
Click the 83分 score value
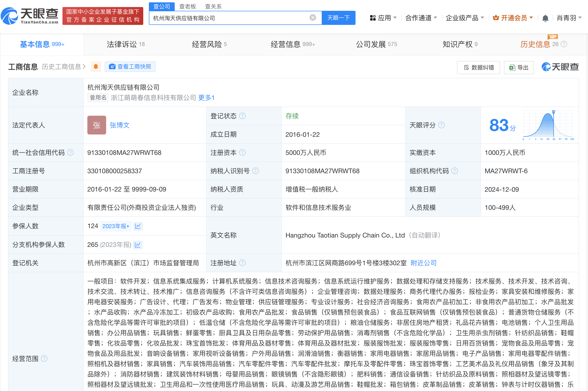[x=502, y=125]
